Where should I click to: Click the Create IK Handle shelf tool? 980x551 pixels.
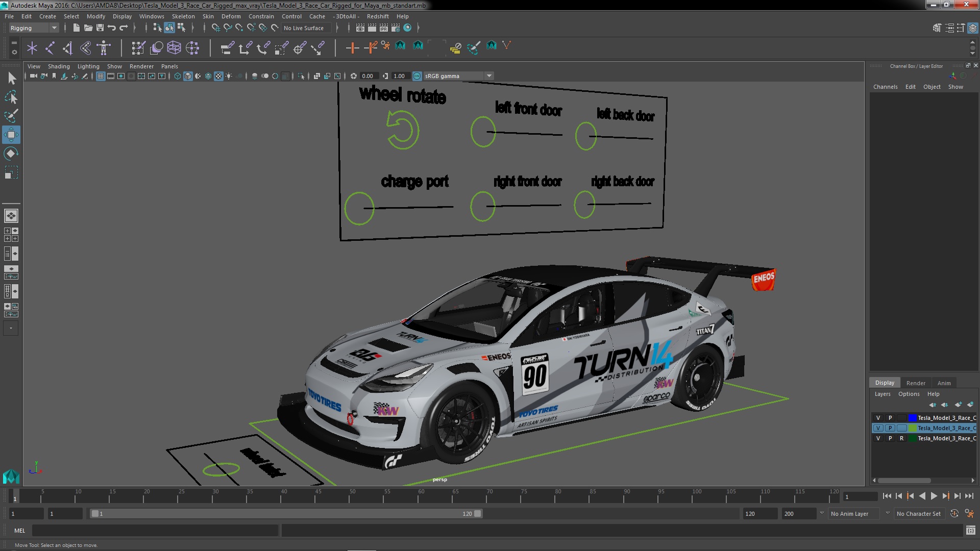pyautogui.click(x=67, y=48)
